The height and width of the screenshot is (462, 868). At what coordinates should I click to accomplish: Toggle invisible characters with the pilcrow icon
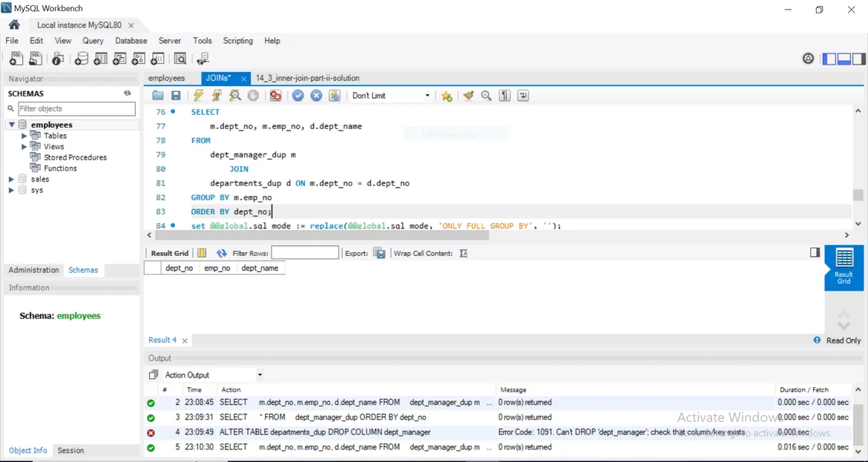504,96
